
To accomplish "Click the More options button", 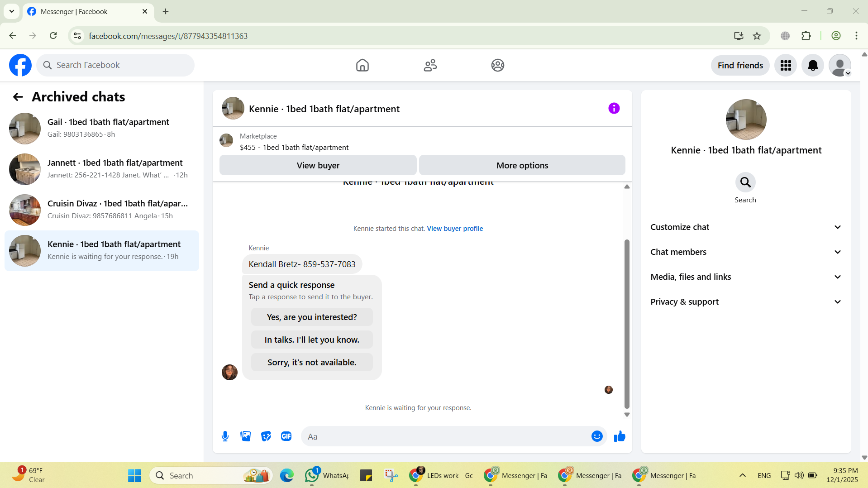I will click(522, 165).
